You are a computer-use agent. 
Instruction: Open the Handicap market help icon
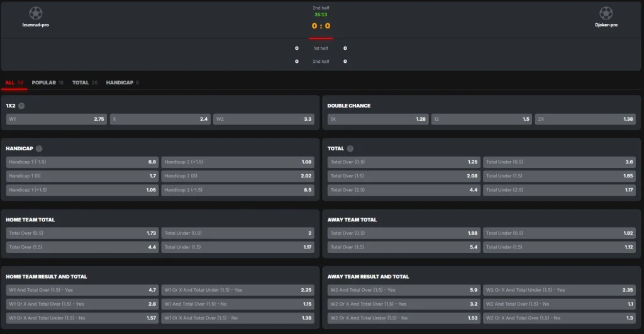pyautogui.click(x=39, y=148)
